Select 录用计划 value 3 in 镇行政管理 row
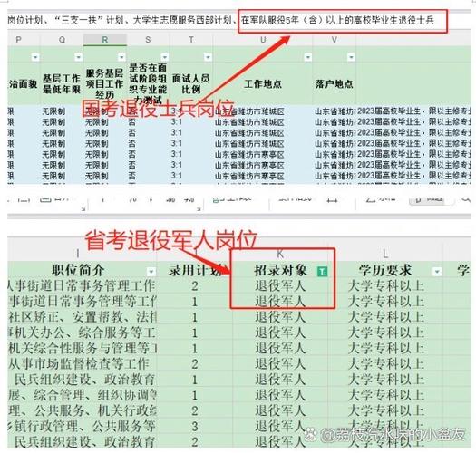 tap(195, 427)
